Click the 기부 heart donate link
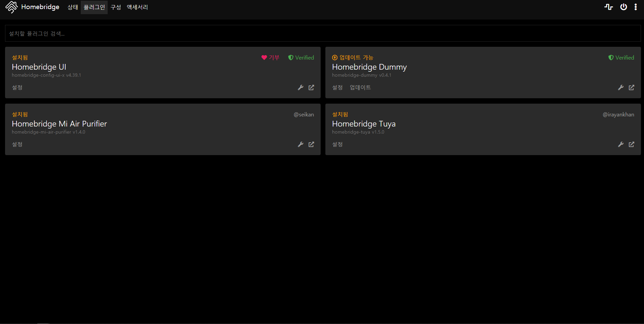 [270, 58]
